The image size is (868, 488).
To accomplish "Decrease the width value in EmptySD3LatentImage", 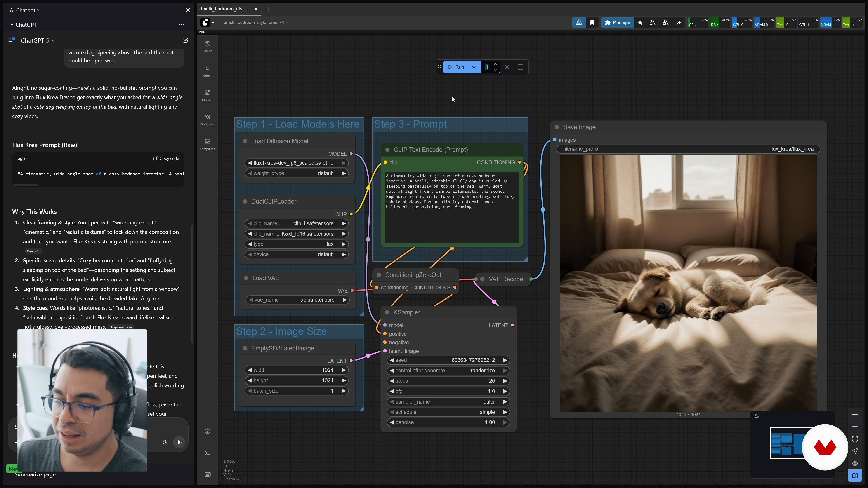I will pyautogui.click(x=250, y=370).
